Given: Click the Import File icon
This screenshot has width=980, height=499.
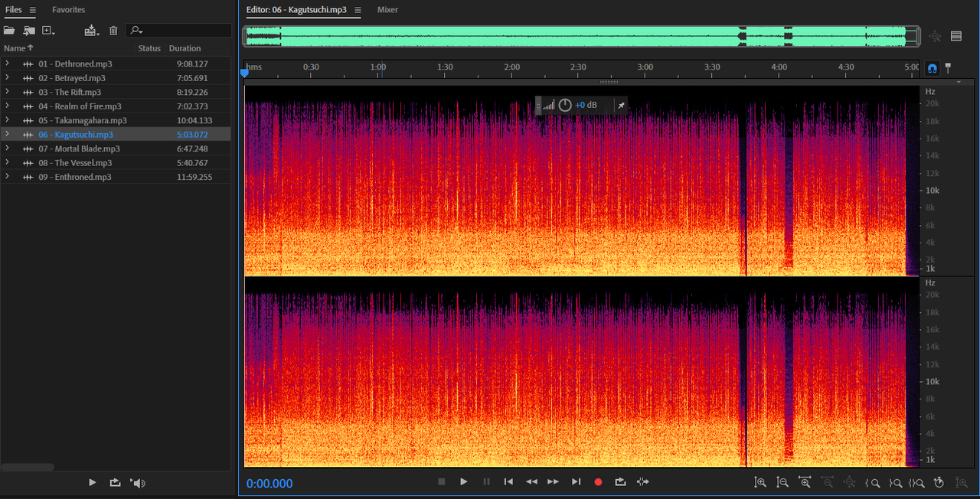Looking at the screenshot, I should pos(29,31).
